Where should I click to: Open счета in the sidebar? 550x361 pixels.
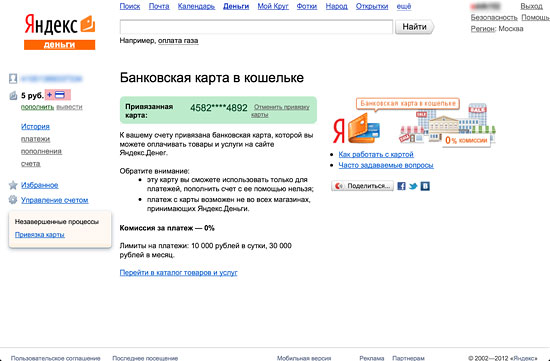pyautogui.click(x=31, y=164)
